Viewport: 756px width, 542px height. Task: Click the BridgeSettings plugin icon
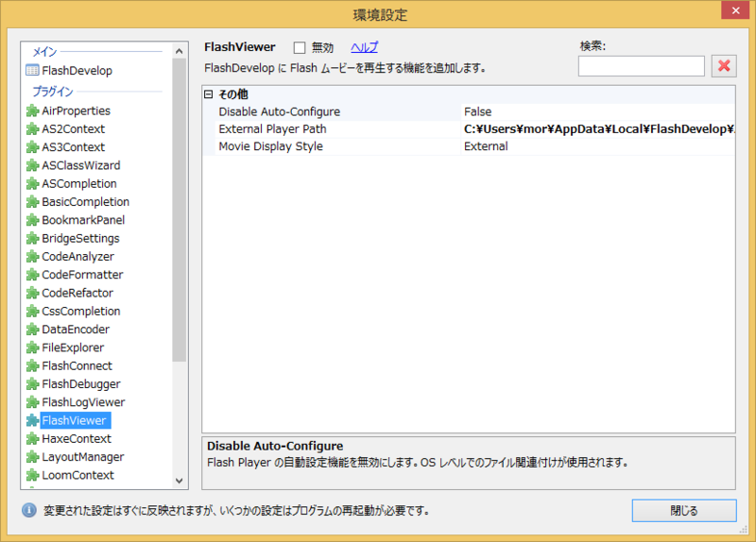click(x=32, y=238)
